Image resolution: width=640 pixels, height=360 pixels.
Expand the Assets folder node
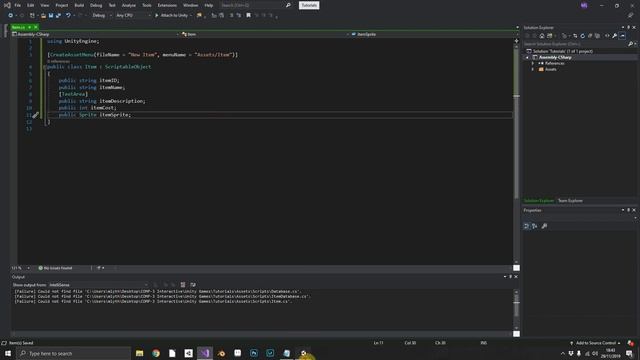533,69
